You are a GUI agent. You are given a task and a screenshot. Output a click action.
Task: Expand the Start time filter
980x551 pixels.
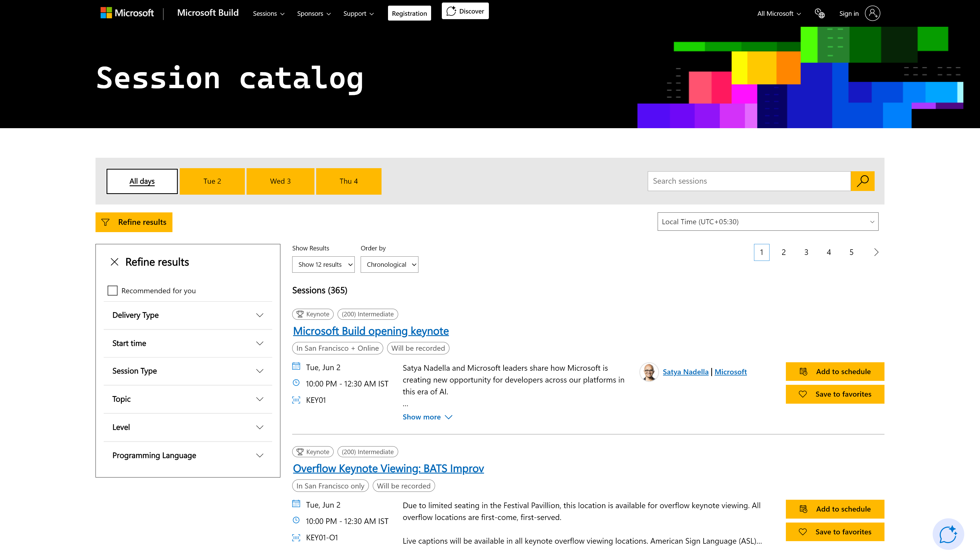188,343
